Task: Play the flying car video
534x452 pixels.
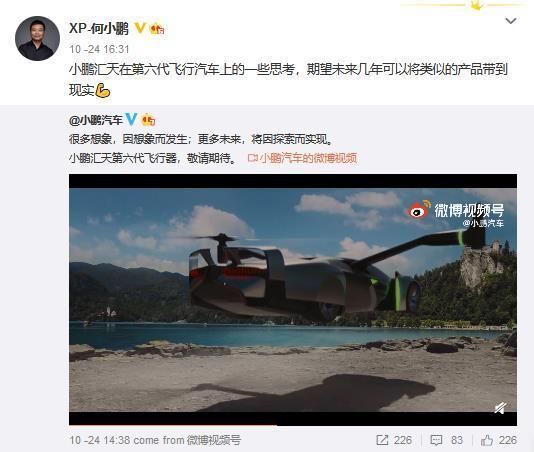Action: tap(293, 300)
